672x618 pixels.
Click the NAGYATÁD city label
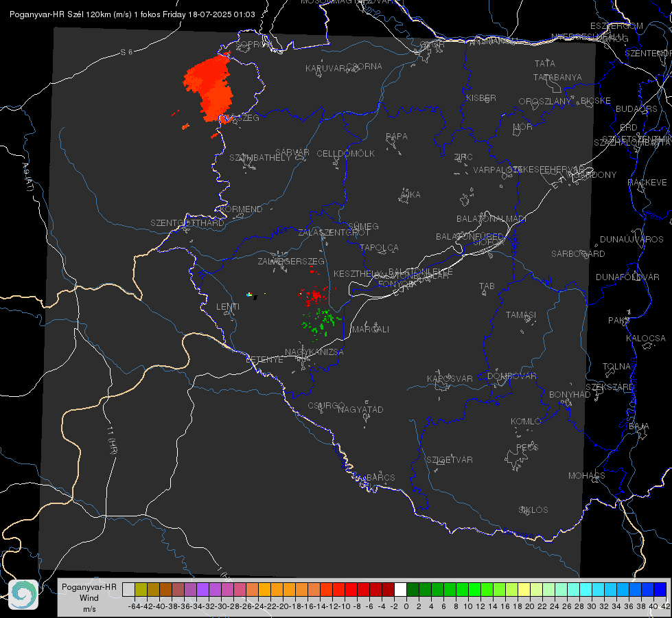[x=360, y=409]
